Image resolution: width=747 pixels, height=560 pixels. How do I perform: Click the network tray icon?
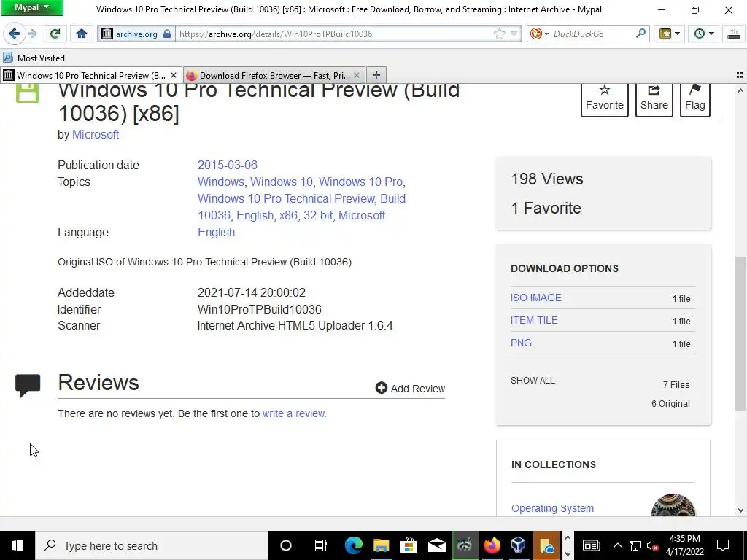point(635,545)
